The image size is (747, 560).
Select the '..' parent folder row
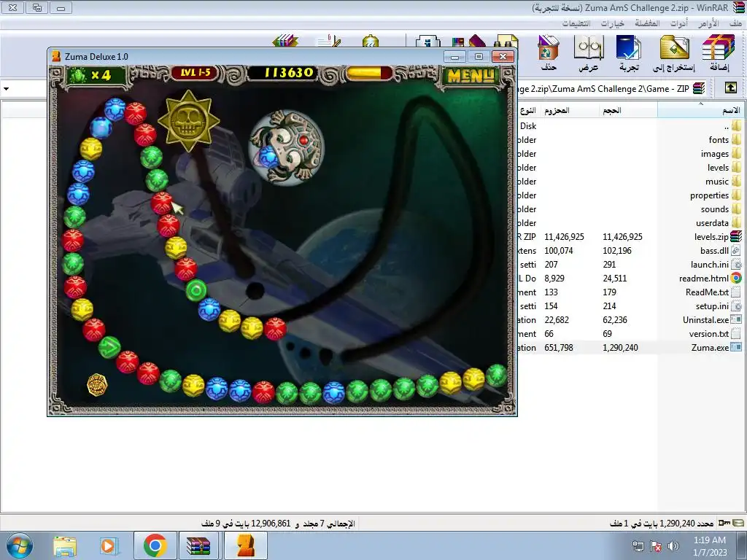pyautogui.click(x=631, y=125)
